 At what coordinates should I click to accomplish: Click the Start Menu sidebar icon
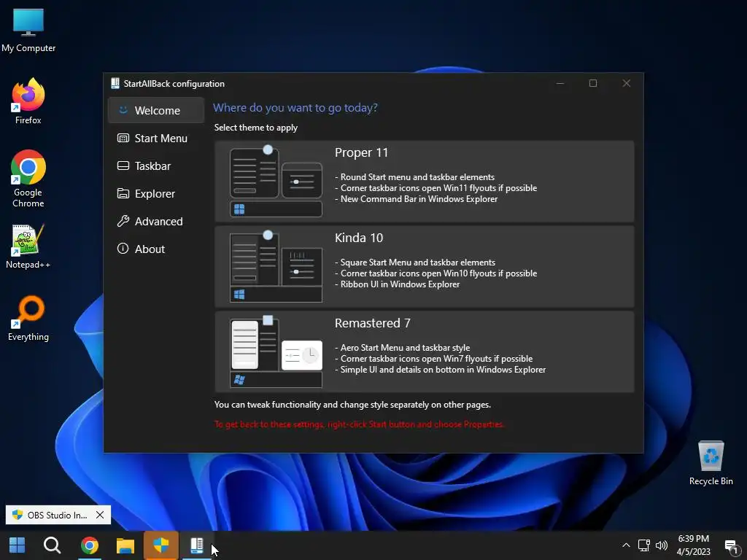point(123,138)
